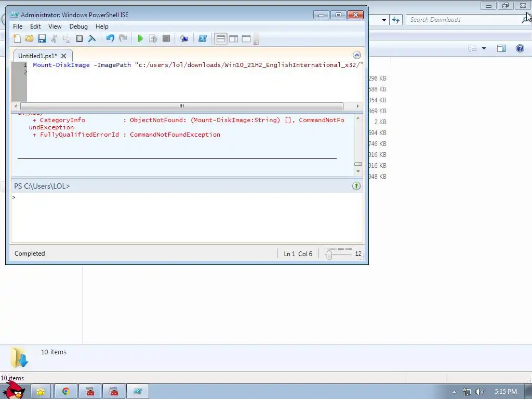The image size is (532, 399).
Task: Click the 2 KB file size in Explorer
Action: click(x=380, y=122)
